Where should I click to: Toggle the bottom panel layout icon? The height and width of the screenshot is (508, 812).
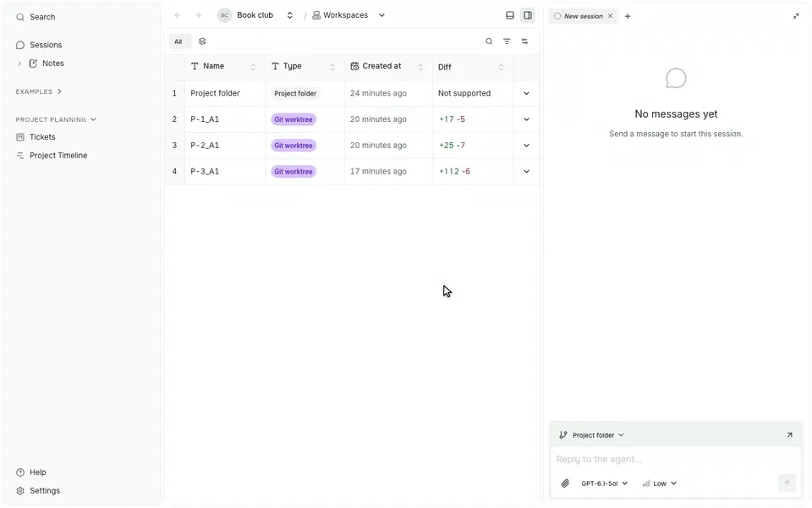(509, 15)
